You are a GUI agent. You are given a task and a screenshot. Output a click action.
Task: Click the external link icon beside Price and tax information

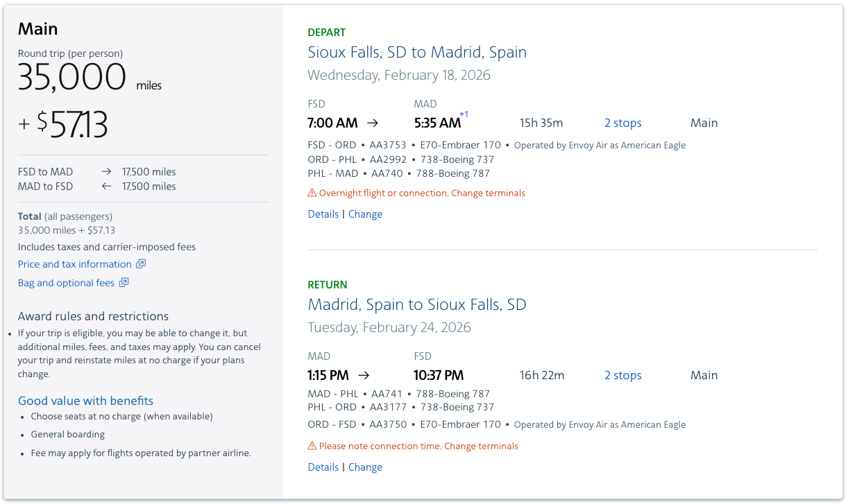click(141, 263)
